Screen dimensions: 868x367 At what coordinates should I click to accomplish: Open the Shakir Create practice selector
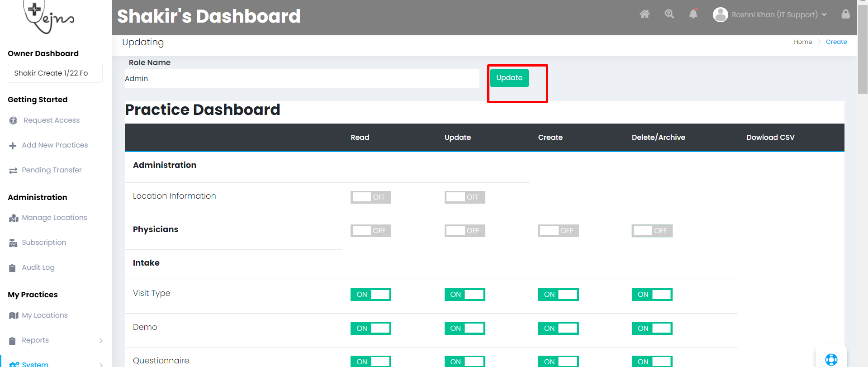(x=55, y=73)
